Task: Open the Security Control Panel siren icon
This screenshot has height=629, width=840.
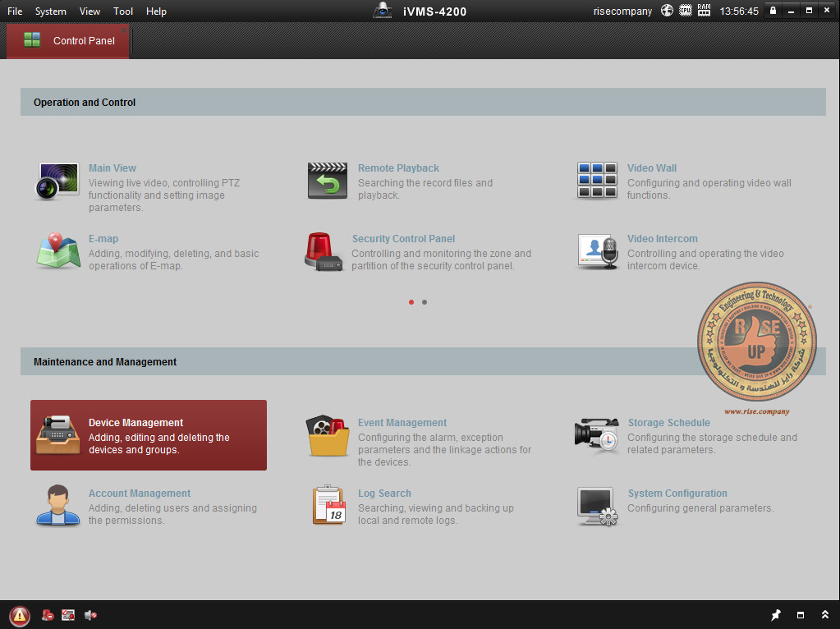Action: (x=324, y=252)
